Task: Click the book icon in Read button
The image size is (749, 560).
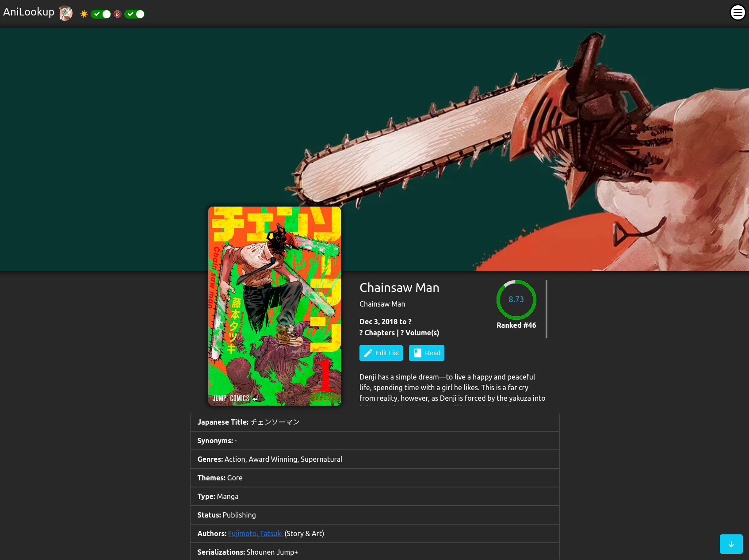Action: 417,353
